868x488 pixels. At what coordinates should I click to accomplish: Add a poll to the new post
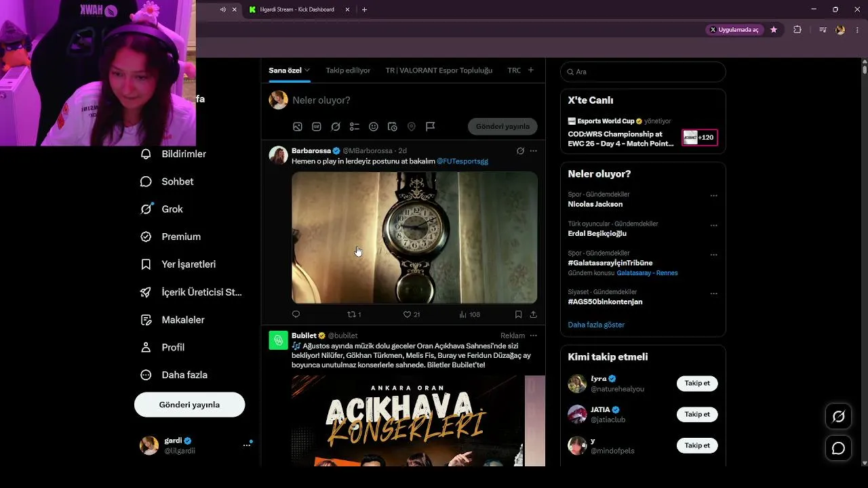point(354,127)
